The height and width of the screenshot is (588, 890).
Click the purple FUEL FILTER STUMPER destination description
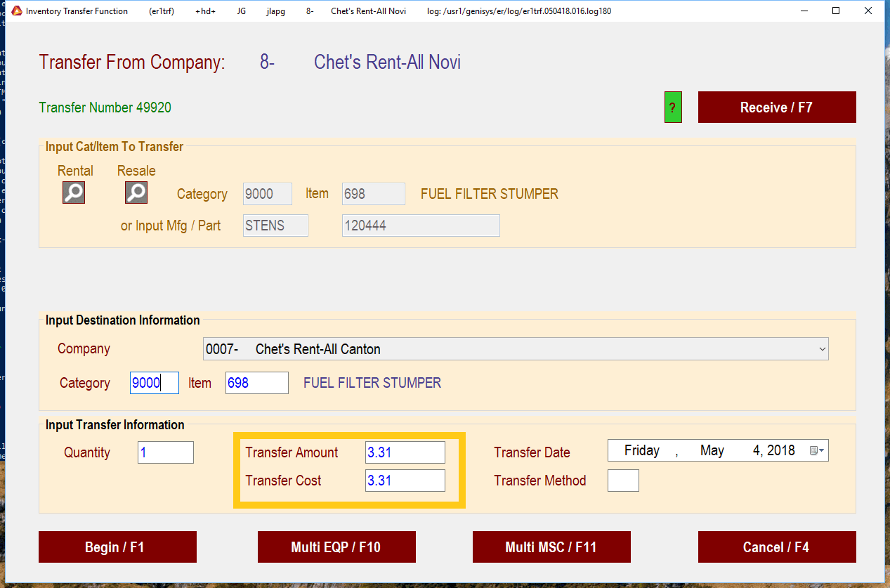point(372,383)
